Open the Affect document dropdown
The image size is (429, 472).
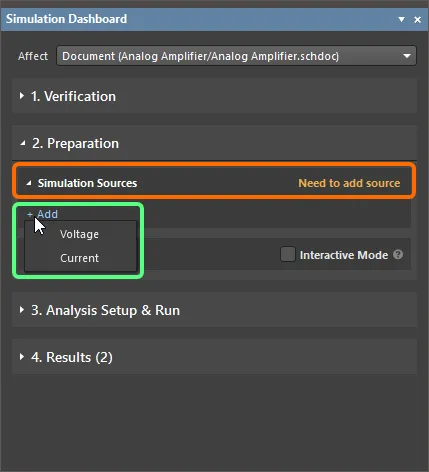click(236, 56)
